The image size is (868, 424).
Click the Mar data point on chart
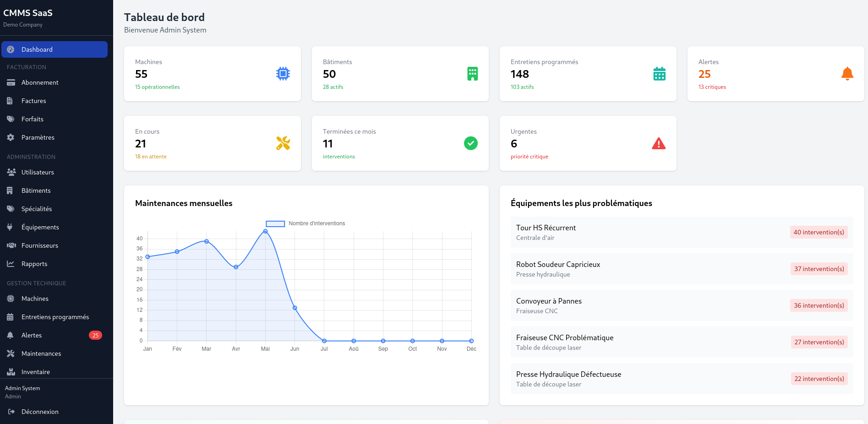[x=207, y=241]
